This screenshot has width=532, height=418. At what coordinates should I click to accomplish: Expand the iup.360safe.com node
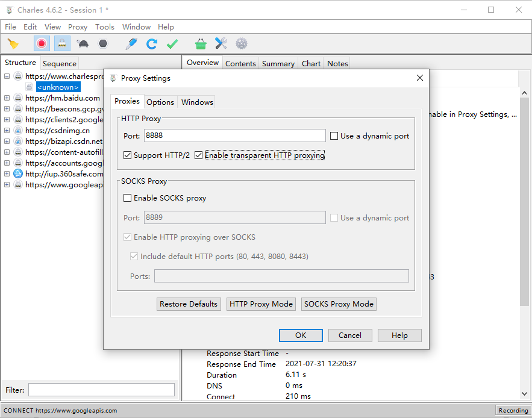[x=7, y=174]
